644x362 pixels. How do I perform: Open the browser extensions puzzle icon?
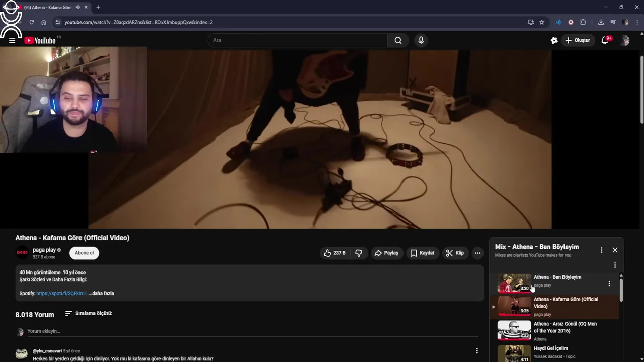pos(583,22)
